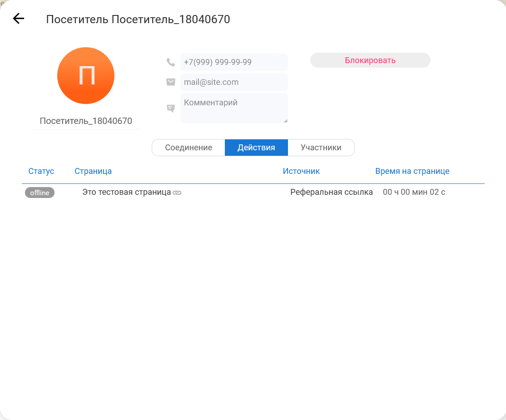Click the email envelope icon
The height and width of the screenshot is (420, 506).
(x=171, y=82)
